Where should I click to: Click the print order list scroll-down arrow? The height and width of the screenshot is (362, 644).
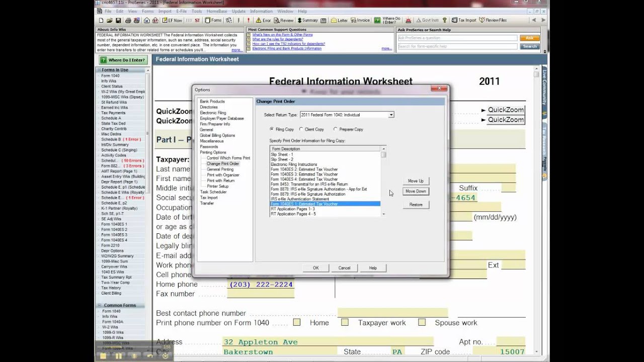coord(384,214)
